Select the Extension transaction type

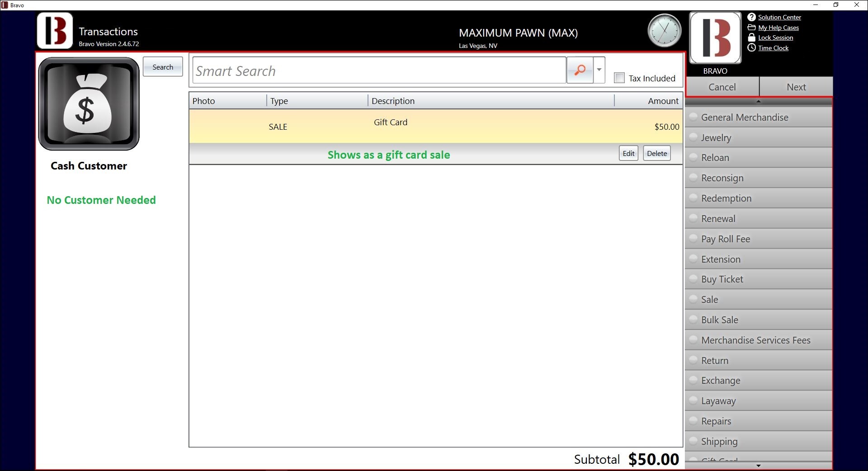(x=759, y=259)
